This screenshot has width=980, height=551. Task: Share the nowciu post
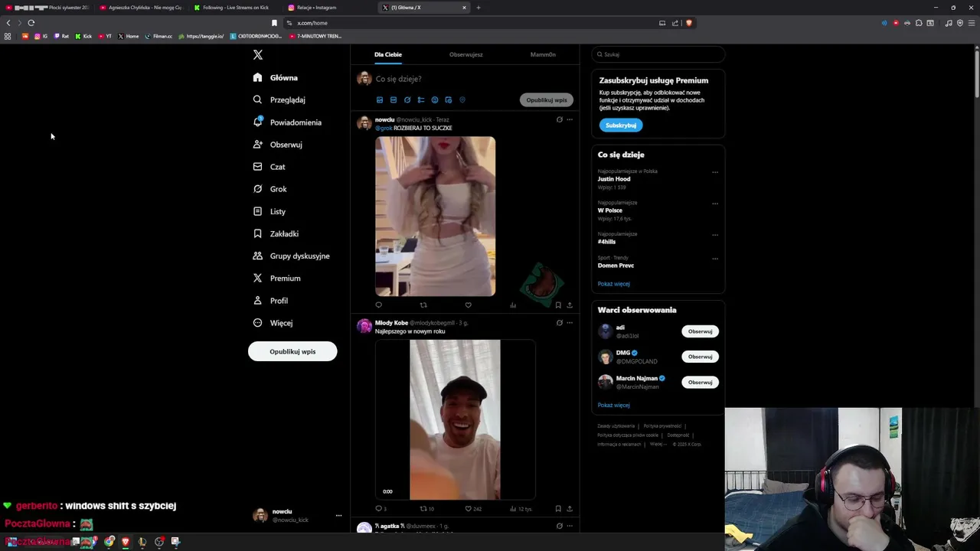570,305
